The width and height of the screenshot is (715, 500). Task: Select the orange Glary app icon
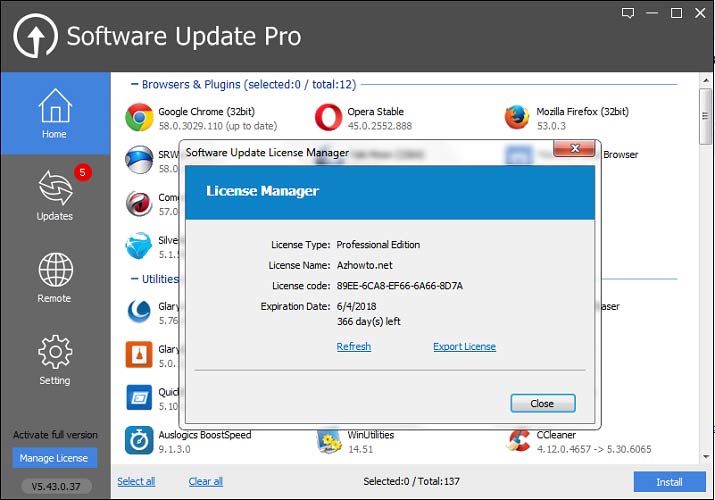139,354
